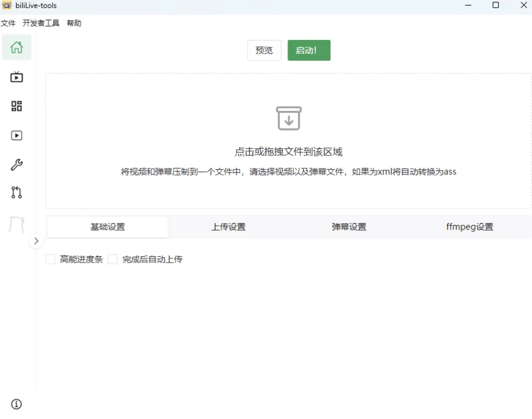Enable the 高能进度条 checkbox

(x=50, y=259)
